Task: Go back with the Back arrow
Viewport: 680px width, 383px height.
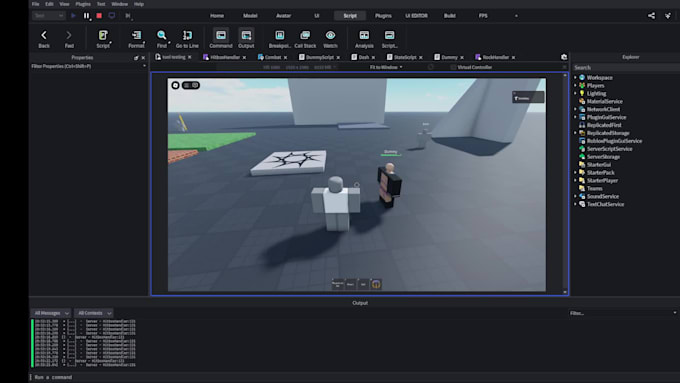Action: (44, 39)
